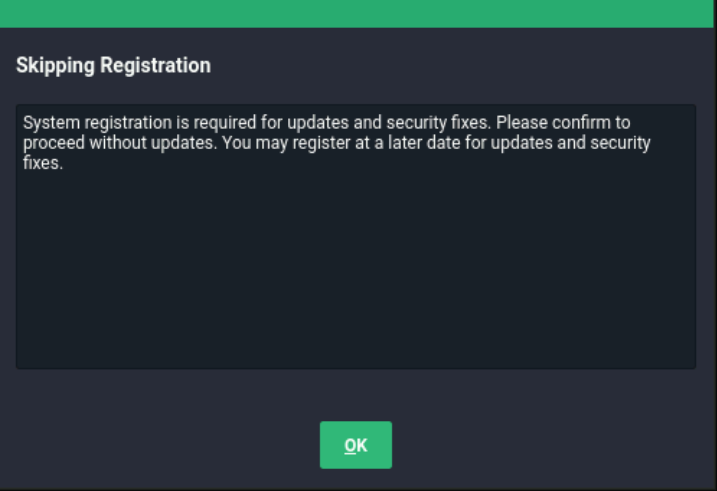Click the word "Registration" in the dialog title
Image resolution: width=717 pixels, height=491 pixels.
coord(150,66)
